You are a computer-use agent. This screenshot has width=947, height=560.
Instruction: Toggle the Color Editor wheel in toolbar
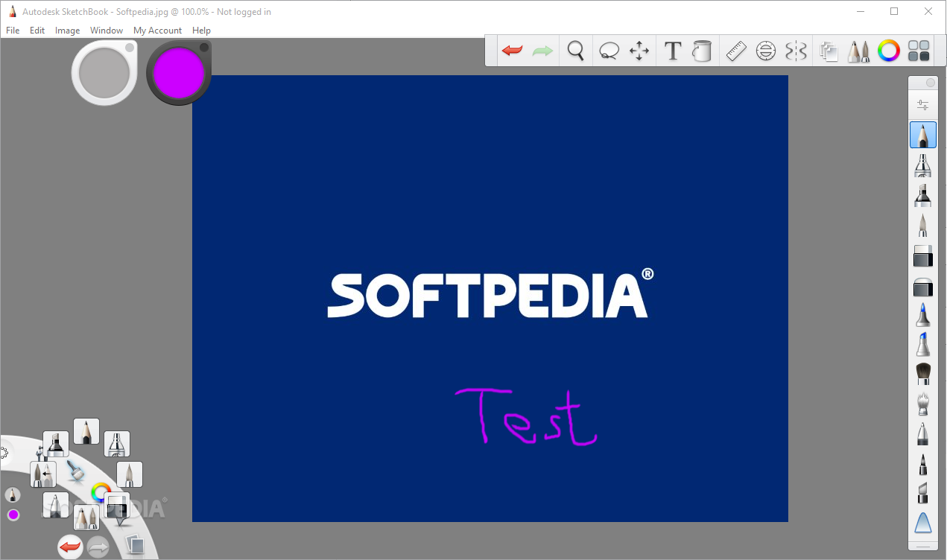point(889,51)
